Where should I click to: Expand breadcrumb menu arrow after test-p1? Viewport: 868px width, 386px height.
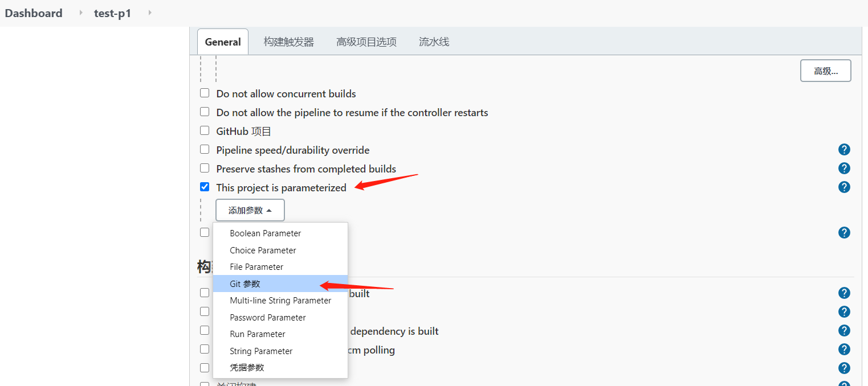tap(150, 13)
